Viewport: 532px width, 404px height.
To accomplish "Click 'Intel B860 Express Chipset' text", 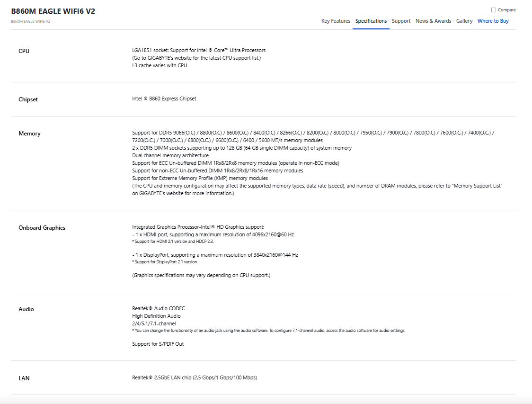I will coord(164,99).
